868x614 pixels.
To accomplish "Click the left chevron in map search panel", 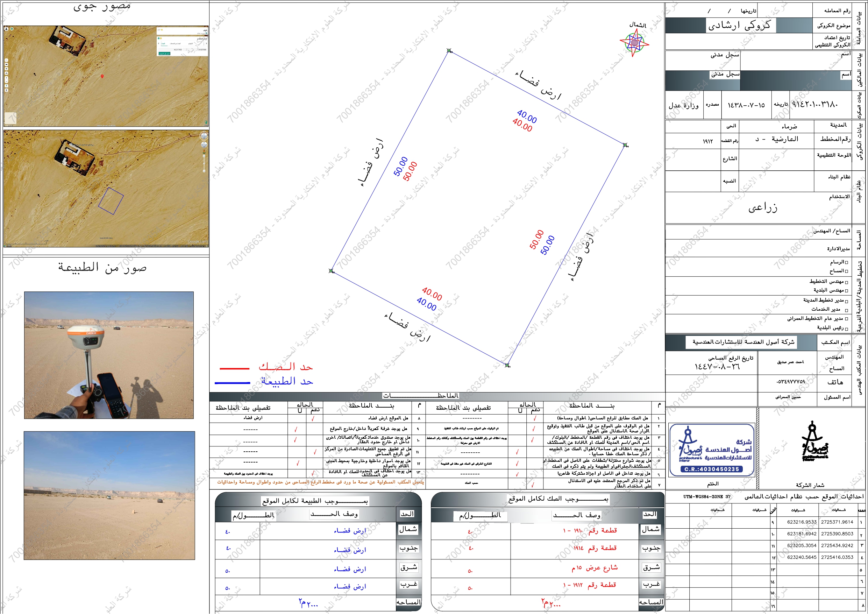I will pyautogui.click(x=159, y=43).
